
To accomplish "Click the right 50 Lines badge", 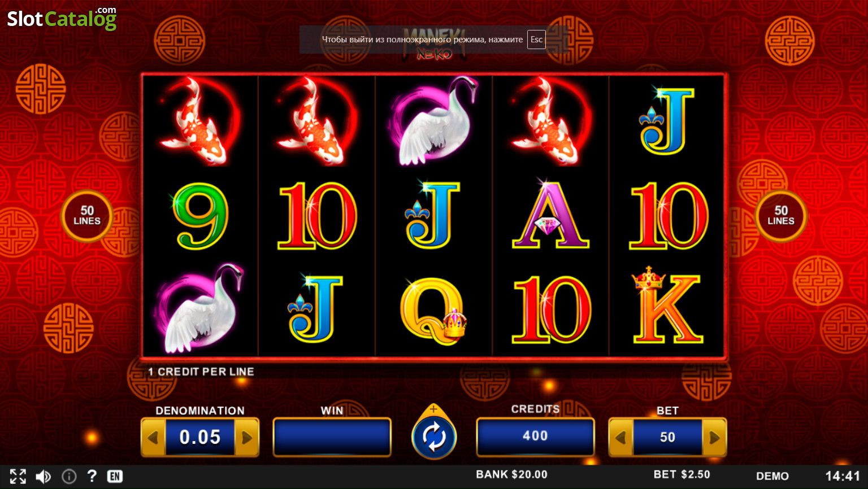I will 781,216.
